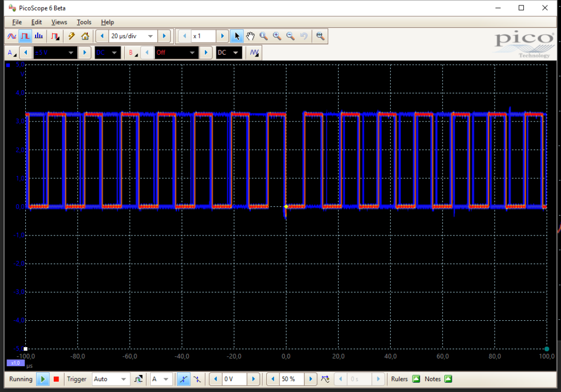This screenshot has width=561, height=392.
Task: Select the hand pan tool
Action: [250, 36]
